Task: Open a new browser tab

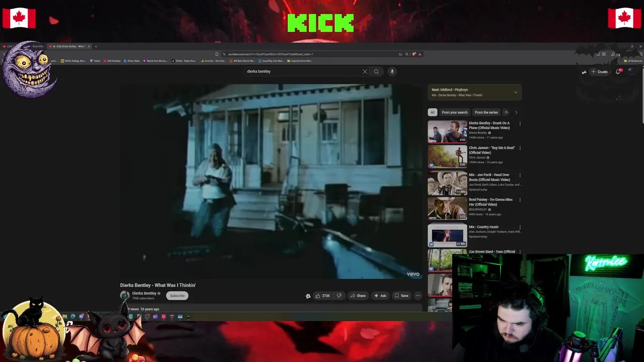Action: pyautogui.click(x=96, y=46)
